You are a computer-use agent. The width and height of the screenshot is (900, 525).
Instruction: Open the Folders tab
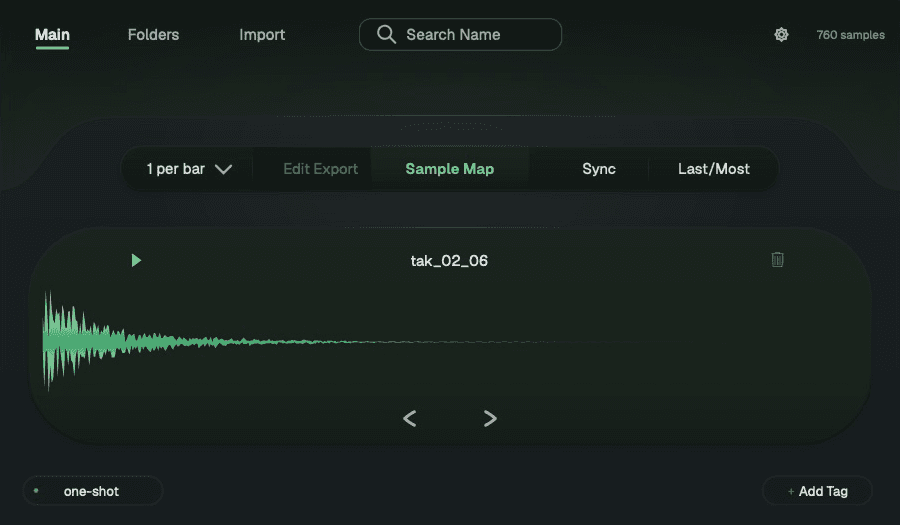click(153, 35)
